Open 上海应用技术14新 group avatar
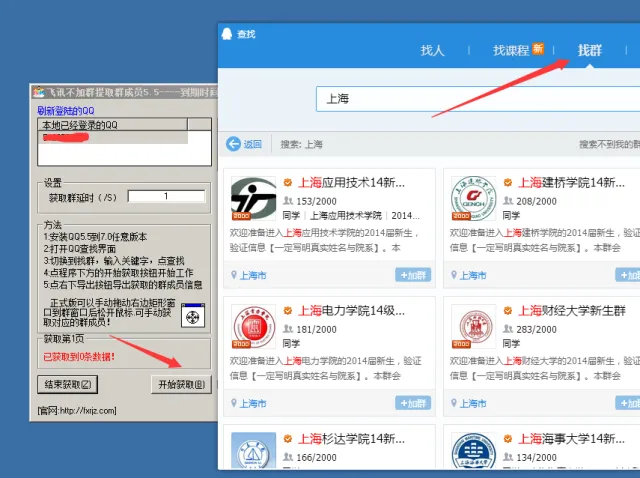640x478 pixels. [253, 198]
